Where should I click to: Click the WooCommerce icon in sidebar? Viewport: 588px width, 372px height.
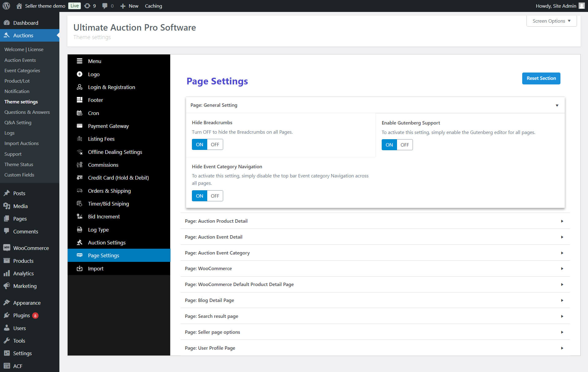(x=7, y=248)
